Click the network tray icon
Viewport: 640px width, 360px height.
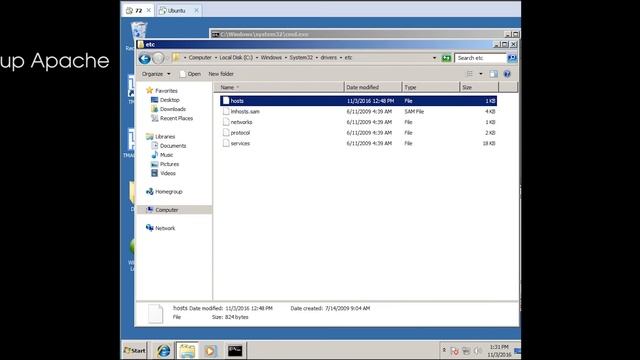[466, 351]
